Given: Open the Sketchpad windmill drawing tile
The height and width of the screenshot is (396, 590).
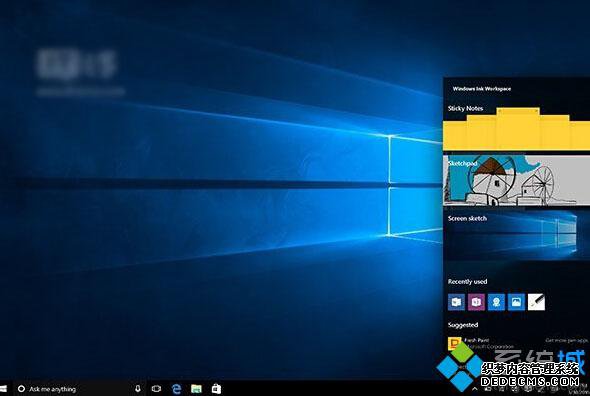Looking at the screenshot, I should [516, 180].
